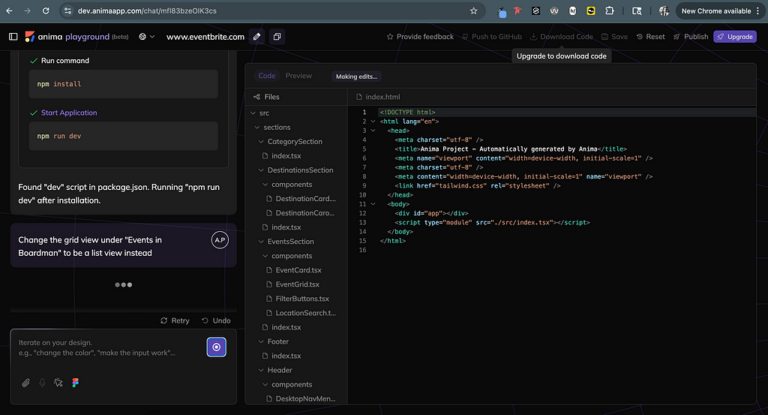Click the element selector cursor icon
Screen dimensions: 768x415
tap(58, 383)
